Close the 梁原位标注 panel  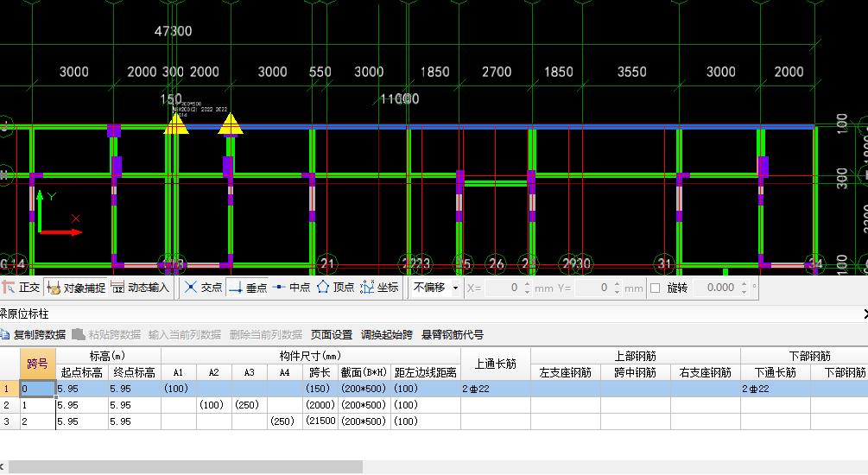tap(865, 313)
